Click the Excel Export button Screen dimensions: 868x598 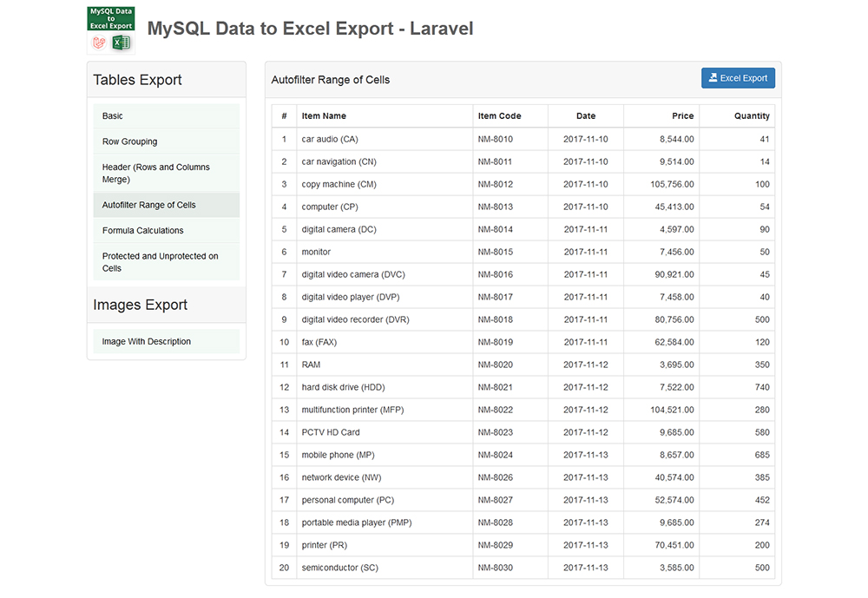[x=739, y=77]
